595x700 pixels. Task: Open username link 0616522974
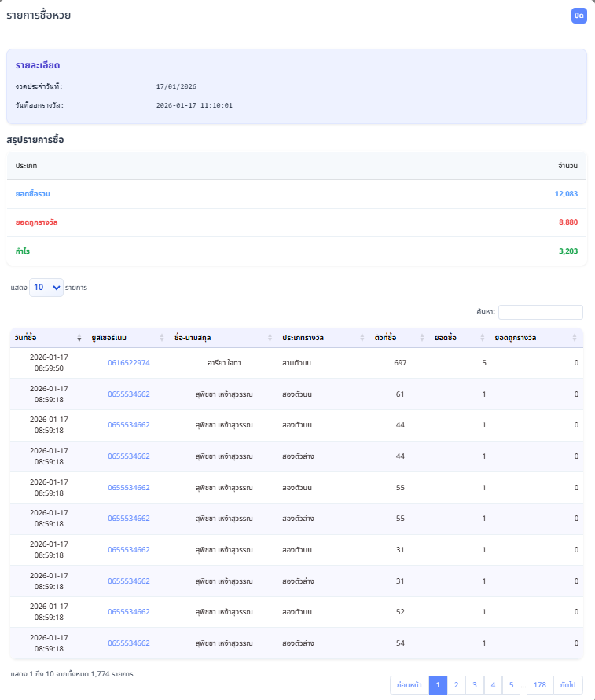tap(129, 363)
